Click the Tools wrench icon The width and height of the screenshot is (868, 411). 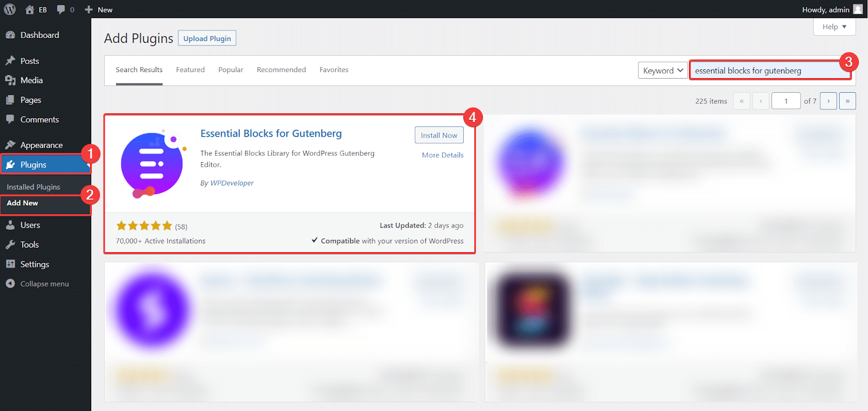point(10,245)
